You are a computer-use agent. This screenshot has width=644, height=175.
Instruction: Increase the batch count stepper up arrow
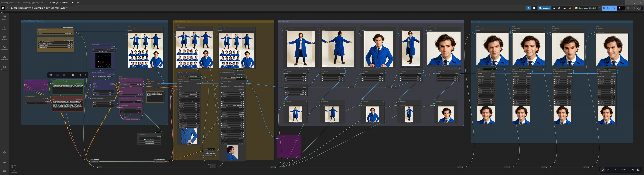(x=623, y=7)
